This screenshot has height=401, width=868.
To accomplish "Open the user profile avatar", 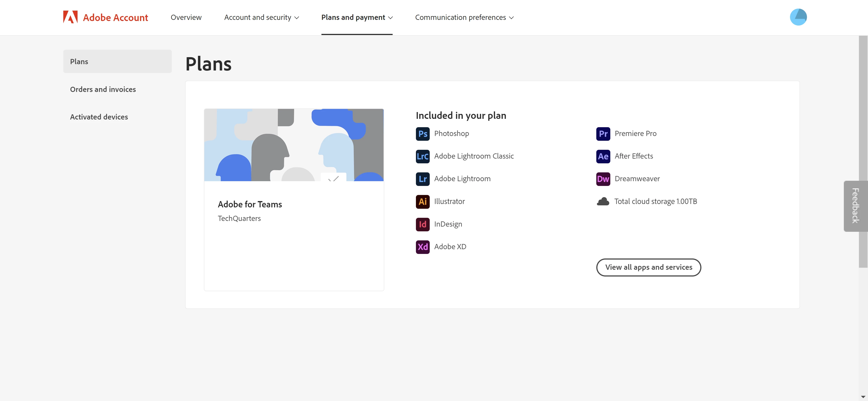I will pos(798,17).
